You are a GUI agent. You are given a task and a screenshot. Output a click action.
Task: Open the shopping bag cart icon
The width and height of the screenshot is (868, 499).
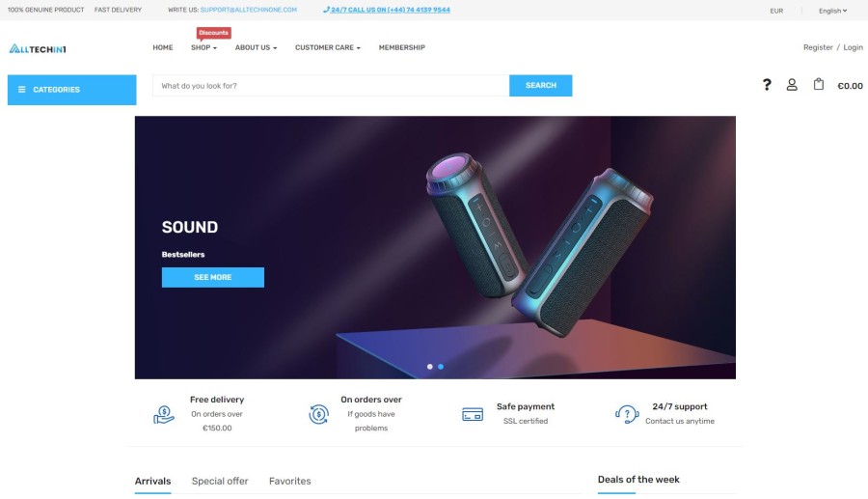point(818,84)
